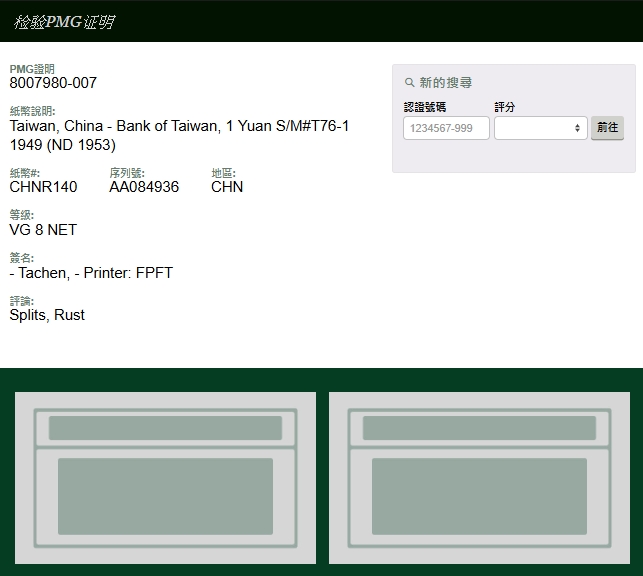Viewport: 643px width, 576px height.
Task: Select the serial number AA084936
Action: click(x=144, y=187)
